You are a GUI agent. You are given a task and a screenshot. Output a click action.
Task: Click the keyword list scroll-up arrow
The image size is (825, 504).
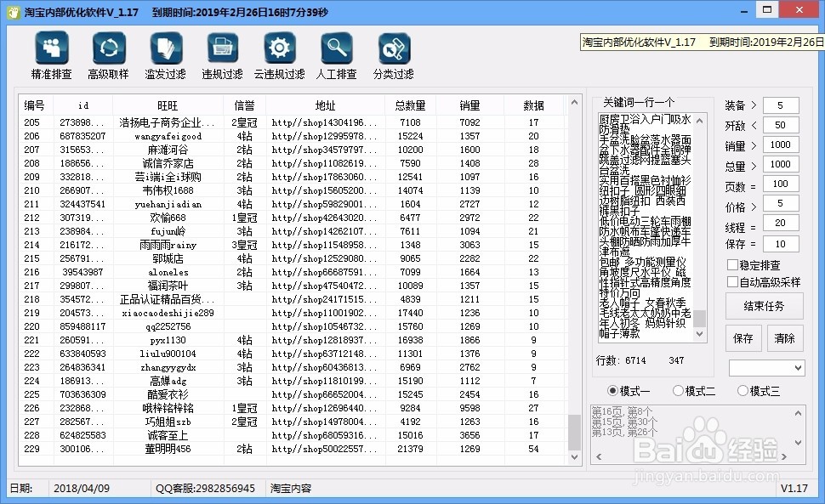tap(700, 121)
